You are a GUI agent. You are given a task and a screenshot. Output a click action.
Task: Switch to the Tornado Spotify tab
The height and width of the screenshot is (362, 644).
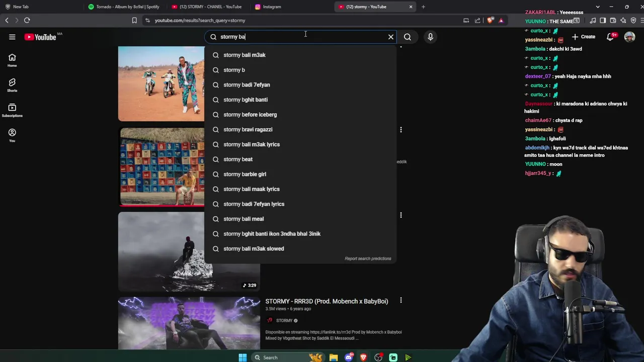coord(124,7)
